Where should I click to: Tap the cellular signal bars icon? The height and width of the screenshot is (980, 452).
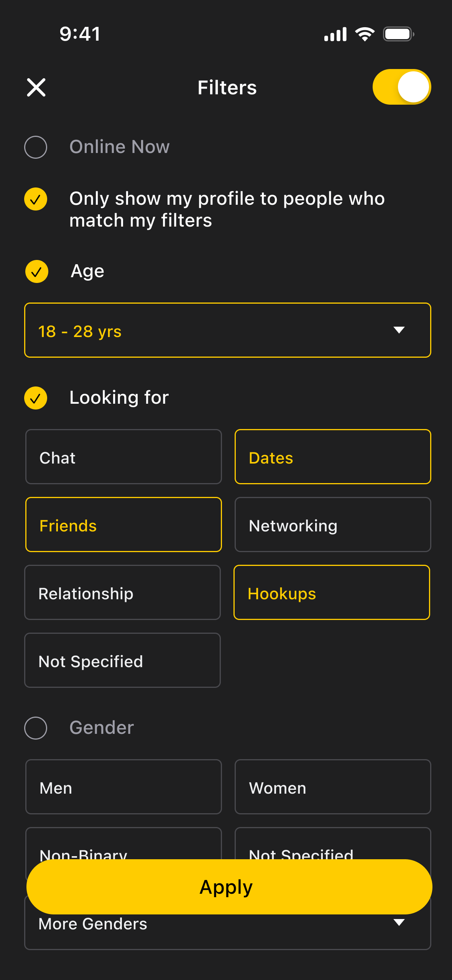(335, 34)
